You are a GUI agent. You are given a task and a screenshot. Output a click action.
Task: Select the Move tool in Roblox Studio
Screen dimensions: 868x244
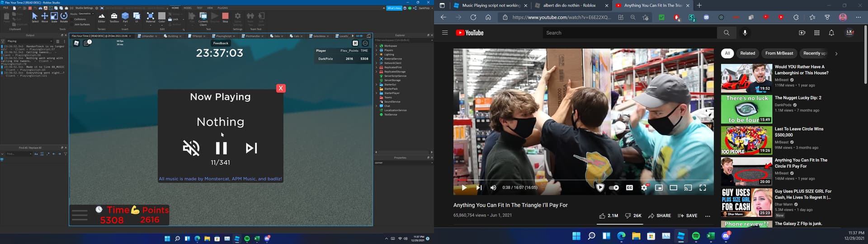pyautogui.click(x=44, y=17)
